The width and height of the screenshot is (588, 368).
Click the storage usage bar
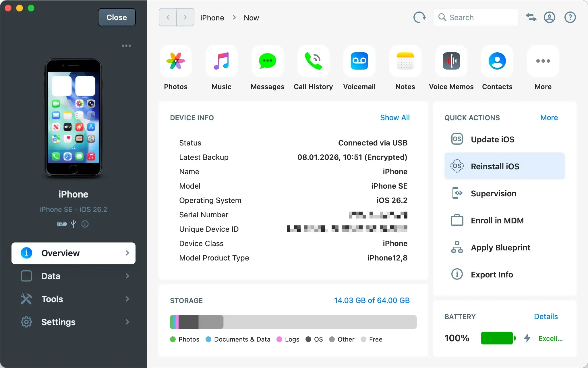pos(293,322)
